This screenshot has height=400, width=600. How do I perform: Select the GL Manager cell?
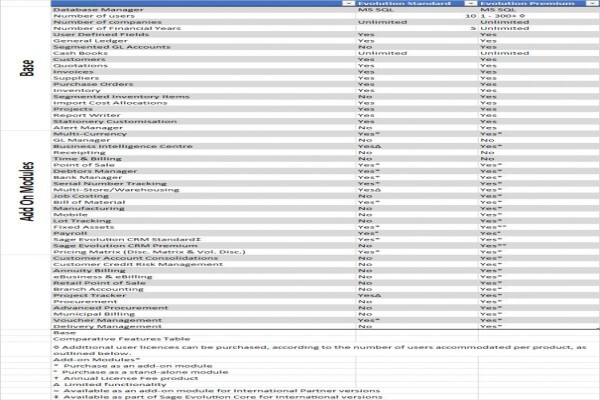(203, 140)
